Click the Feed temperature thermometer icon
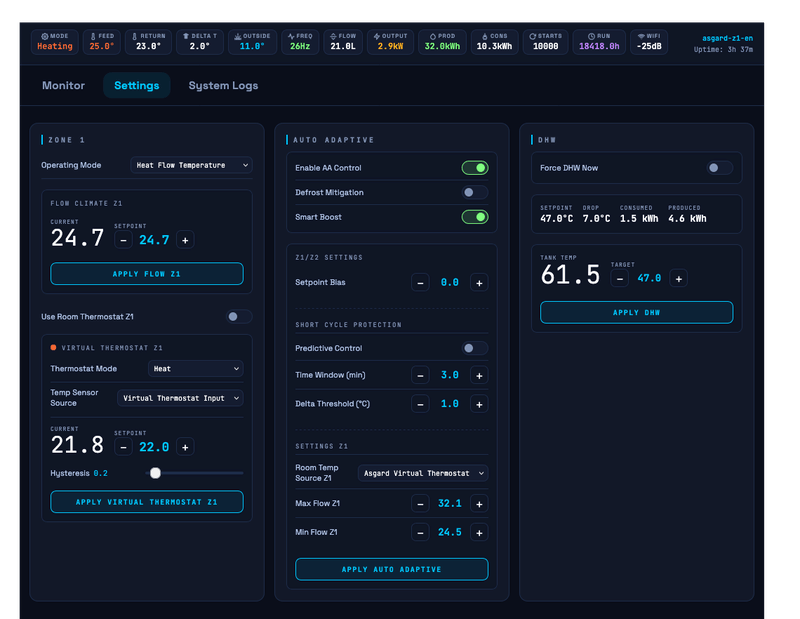Viewport: 800px width, 619px height. pos(92,36)
